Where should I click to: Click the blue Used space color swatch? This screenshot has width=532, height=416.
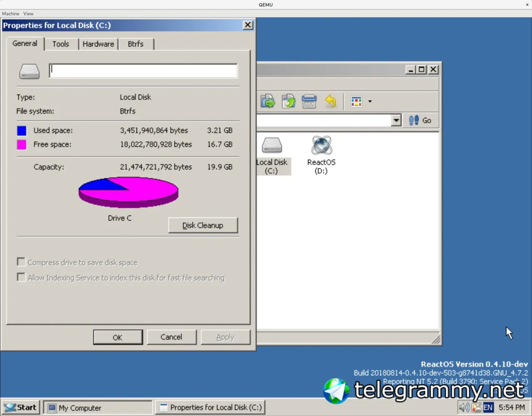coord(22,130)
